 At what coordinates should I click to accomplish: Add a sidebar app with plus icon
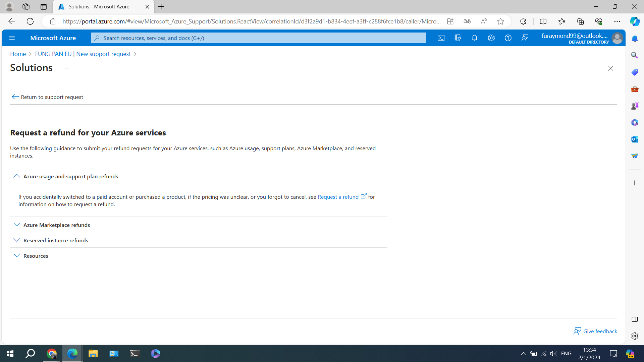click(635, 183)
